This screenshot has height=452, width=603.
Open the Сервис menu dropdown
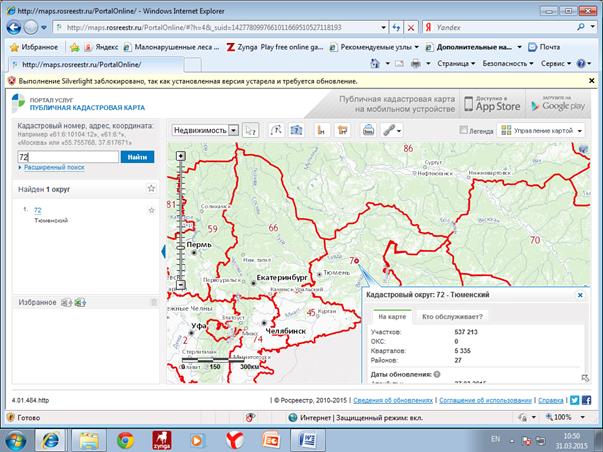(x=556, y=63)
